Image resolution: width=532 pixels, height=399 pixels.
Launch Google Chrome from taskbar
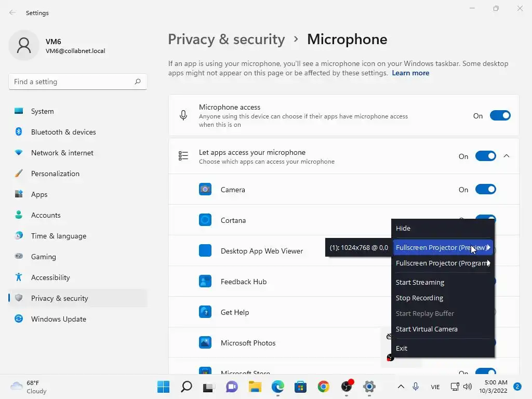point(323,387)
